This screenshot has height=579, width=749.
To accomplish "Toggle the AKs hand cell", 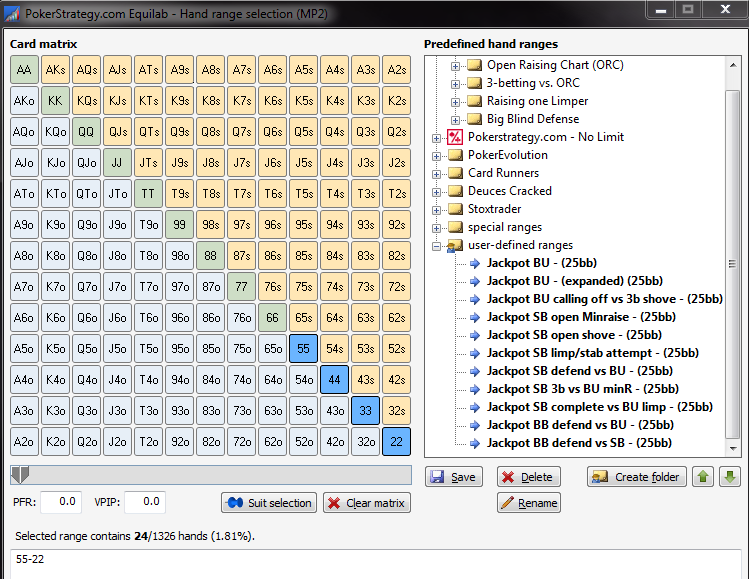I will point(55,70).
